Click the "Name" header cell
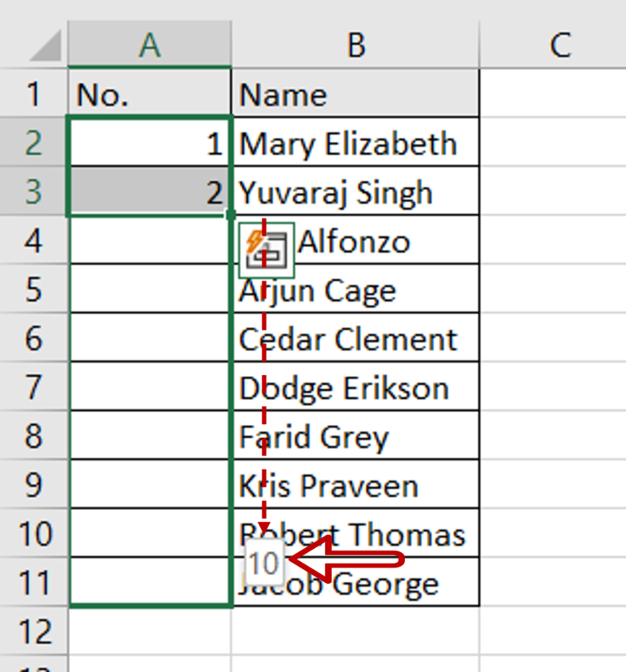Image resolution: width=626 pixels, height=672 pixels. click(x=356, y=93)
